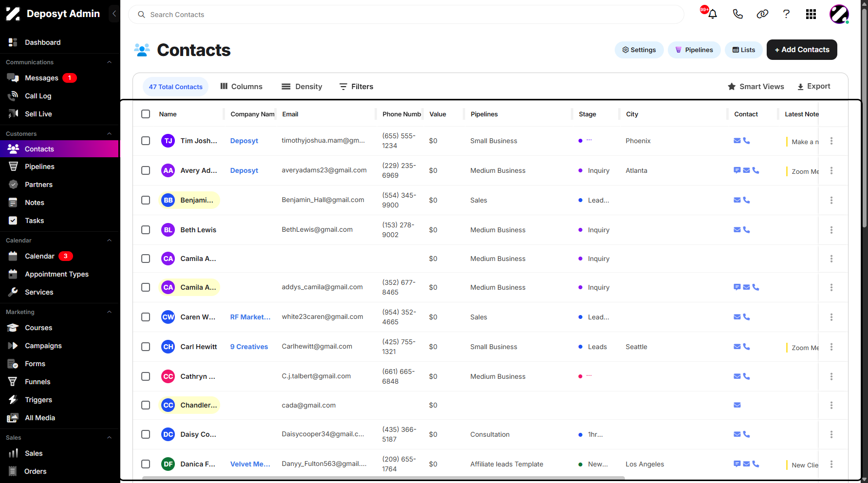Open Messages in sidebar
The width and height of the screenshot is (868, 483).
click(x=60, y=78)
